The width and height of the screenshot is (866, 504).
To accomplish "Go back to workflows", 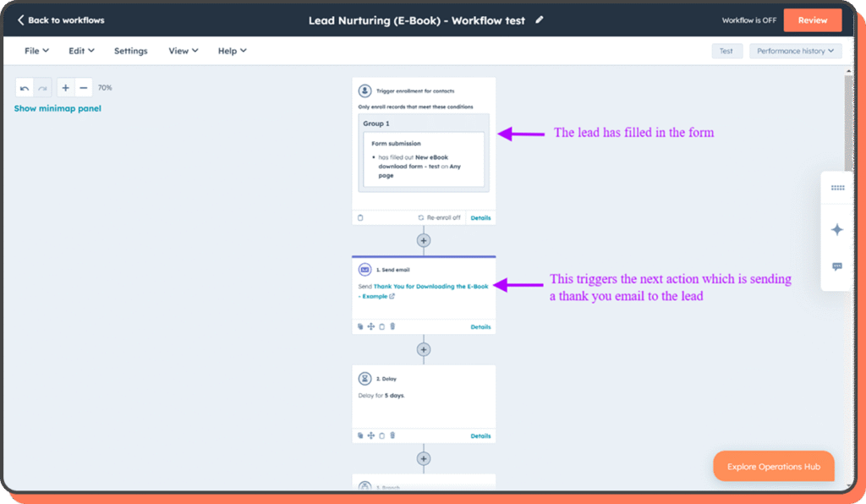I will [61, 20].
